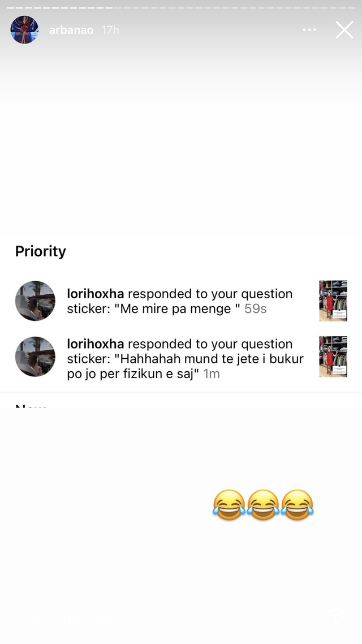Image resolution: width=362 pixels, height=644 pixels.
Task: Select the "Priority" section heading
Action: [x=41, y=251]
